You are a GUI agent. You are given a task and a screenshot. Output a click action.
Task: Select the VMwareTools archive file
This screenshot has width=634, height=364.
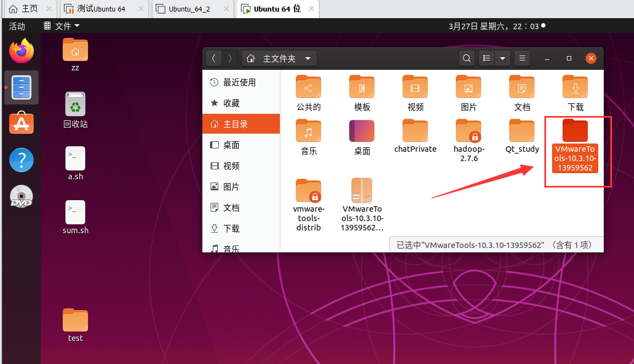(x=362, y=205)
